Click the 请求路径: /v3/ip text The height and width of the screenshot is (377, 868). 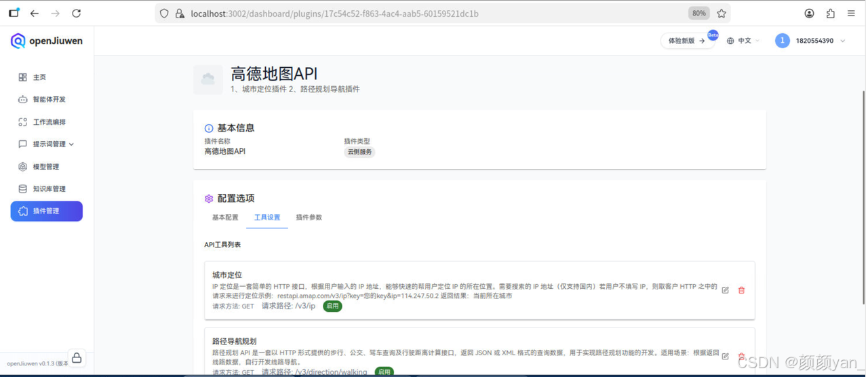289,306
